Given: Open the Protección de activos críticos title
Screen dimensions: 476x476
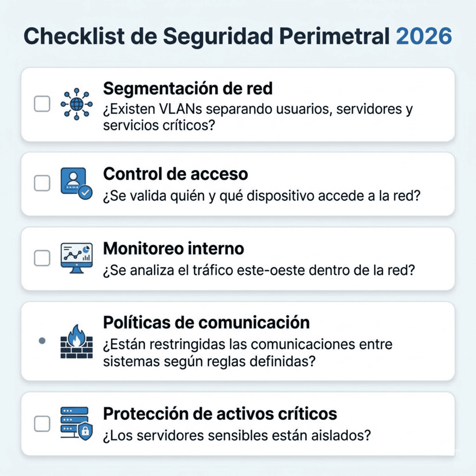Looking at the screenshot, I should (220, 414).
